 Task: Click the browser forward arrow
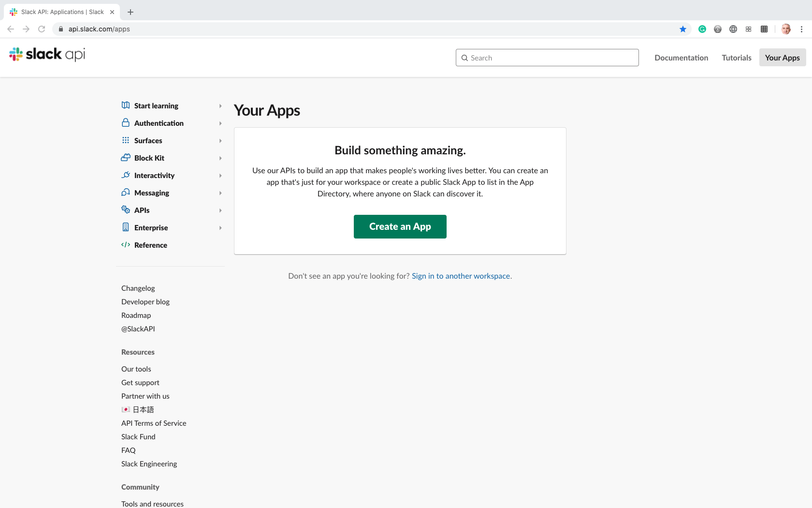pyautogui.click(x=26, y=29)
